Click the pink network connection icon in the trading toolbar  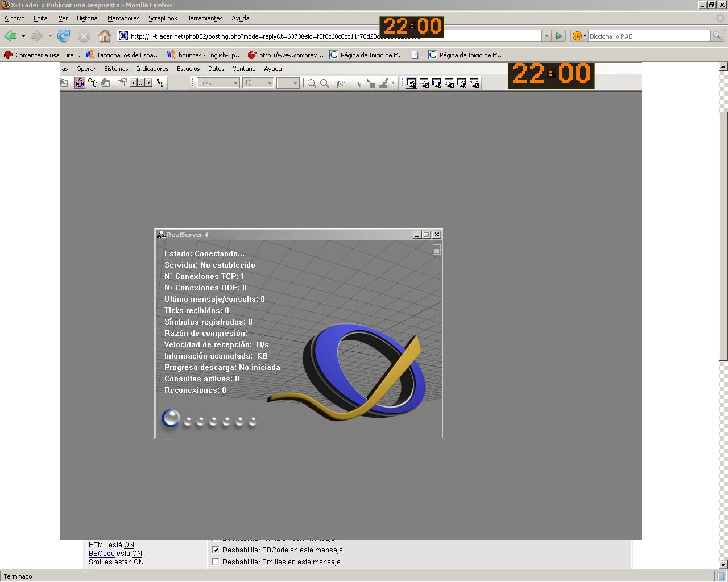click(x=80, y=83)
